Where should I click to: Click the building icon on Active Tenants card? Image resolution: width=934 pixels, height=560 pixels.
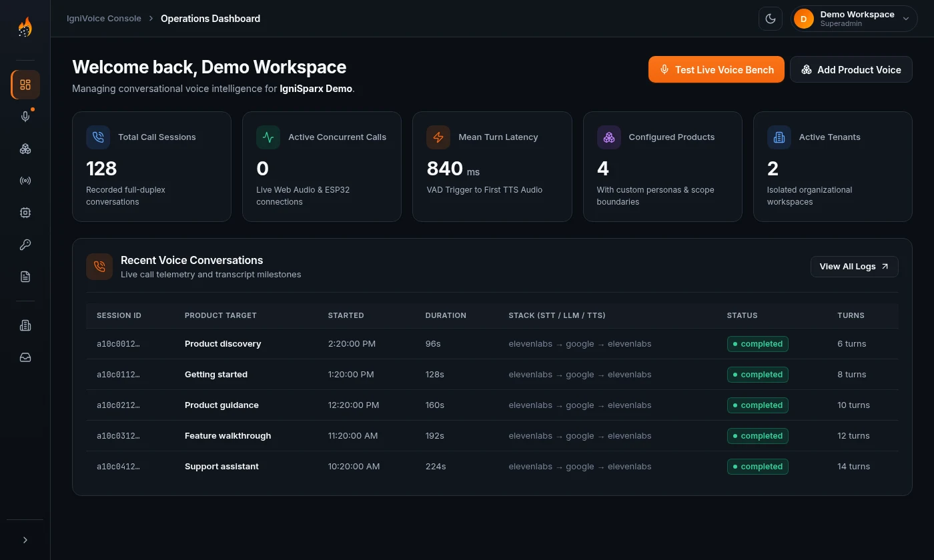click(x=779, y=137)
